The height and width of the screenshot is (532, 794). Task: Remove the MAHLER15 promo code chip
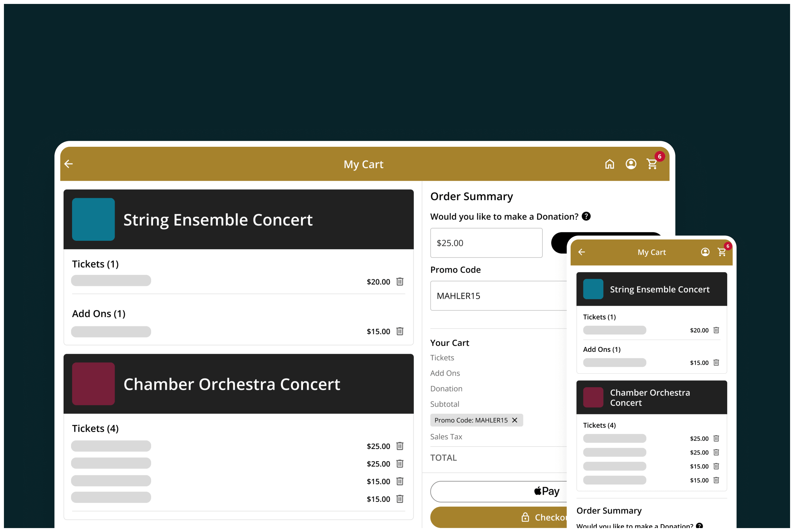[514, 420]
